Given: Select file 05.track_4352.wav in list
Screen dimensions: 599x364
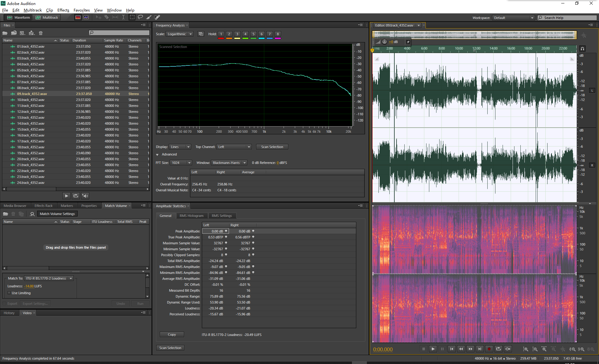Looking at the screenshot, I should tap(76, 70).
